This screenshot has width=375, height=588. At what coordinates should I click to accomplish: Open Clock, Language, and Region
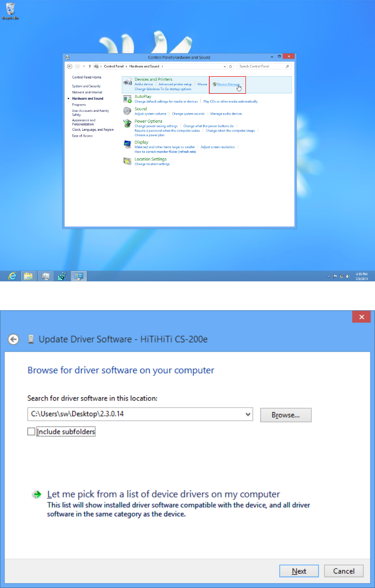(x=93, y=129)
